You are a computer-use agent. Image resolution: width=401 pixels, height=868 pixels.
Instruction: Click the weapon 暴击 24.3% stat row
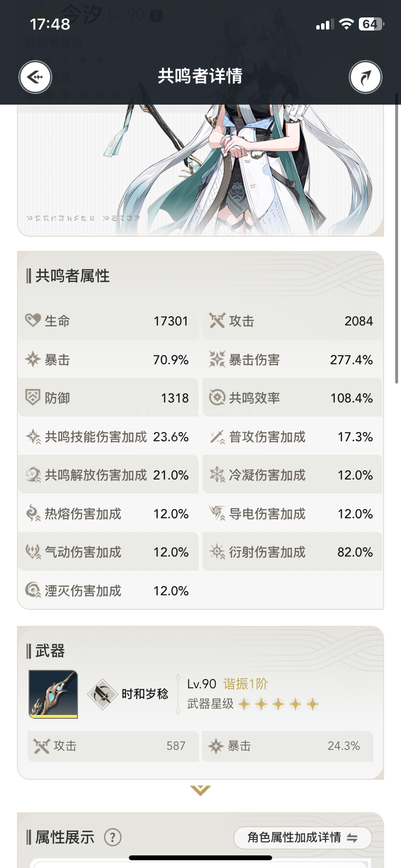tap(288, 746)
